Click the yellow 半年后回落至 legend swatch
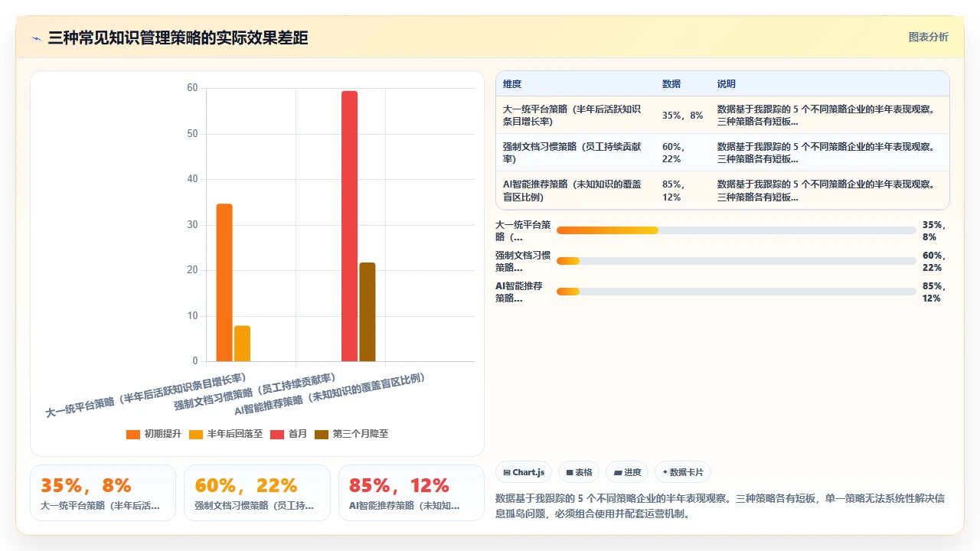This screenshot has width=980, height=551. [196, 434]
